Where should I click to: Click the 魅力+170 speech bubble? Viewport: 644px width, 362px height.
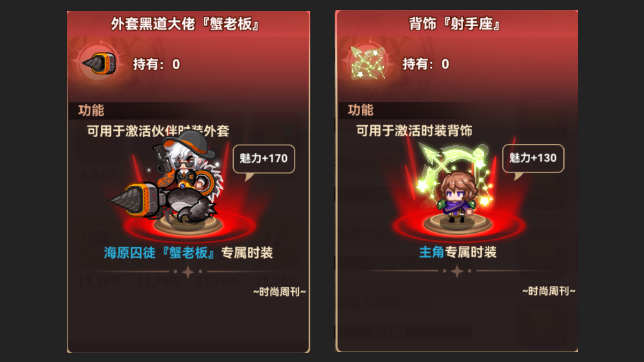point(264,159)
